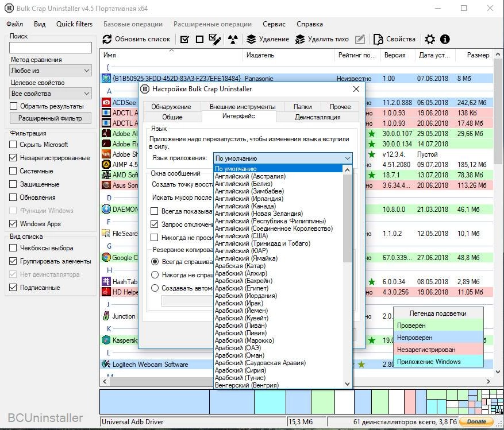Click Проверен green legend swatch

pyautogui.click(x=438, y=326)
